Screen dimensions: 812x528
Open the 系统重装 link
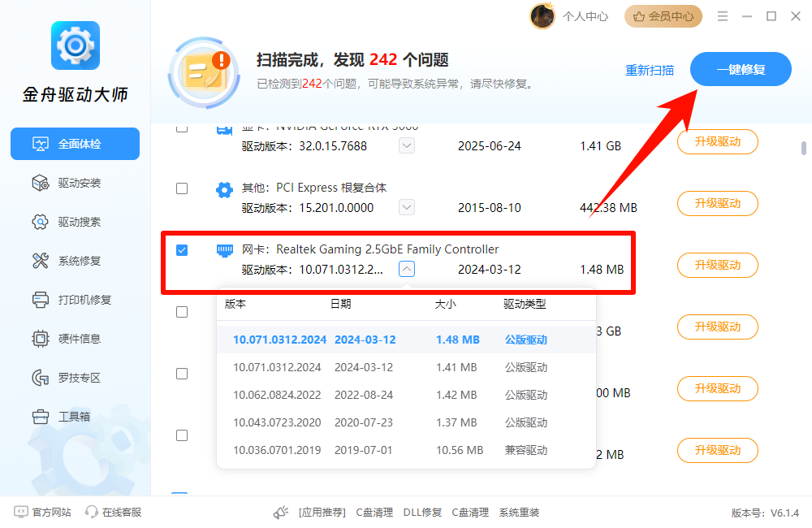(519, 513)
